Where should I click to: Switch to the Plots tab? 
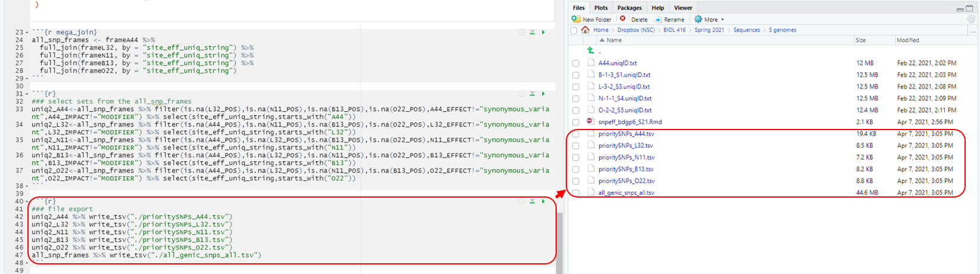tap(601, 8)
